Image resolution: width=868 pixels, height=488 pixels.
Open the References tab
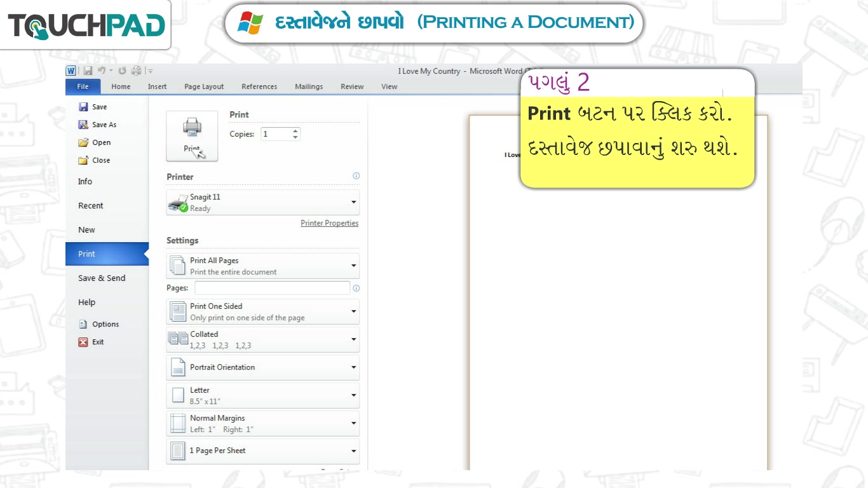(x=259, y=86)
